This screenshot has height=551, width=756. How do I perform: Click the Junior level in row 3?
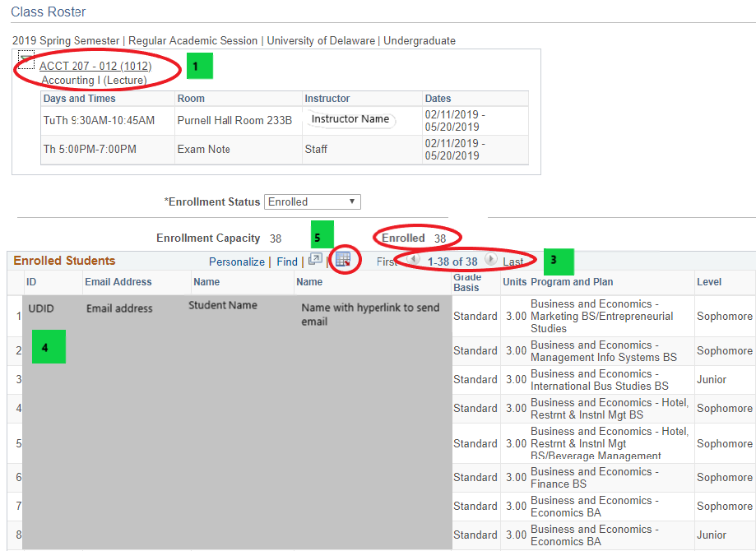tap(711, 380)
